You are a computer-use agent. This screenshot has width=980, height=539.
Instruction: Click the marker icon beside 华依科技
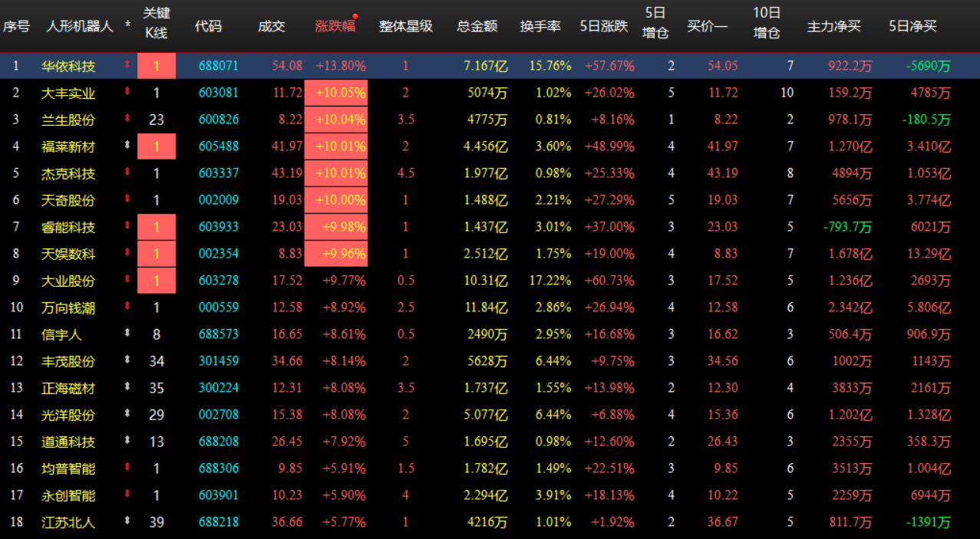(x=127, y=65)
